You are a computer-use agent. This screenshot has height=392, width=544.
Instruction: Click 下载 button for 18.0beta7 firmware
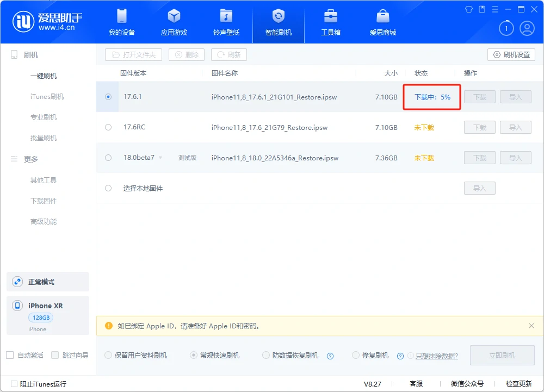point(480,158)
